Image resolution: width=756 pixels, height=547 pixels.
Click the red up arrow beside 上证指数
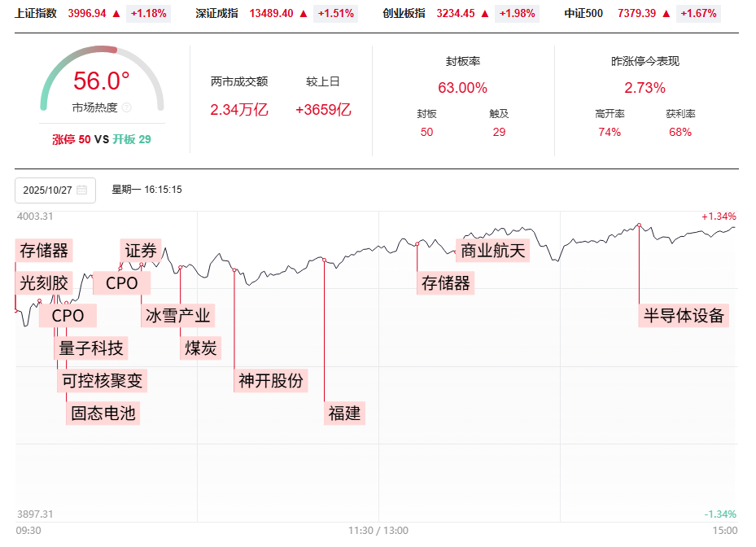[x=116, y=14]
